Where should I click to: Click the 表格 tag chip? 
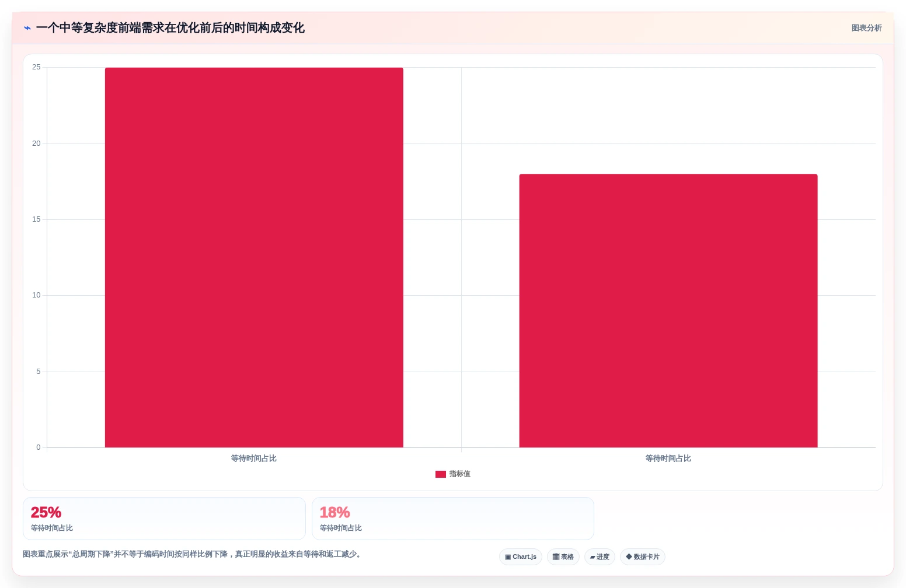(x=563, y=557)
